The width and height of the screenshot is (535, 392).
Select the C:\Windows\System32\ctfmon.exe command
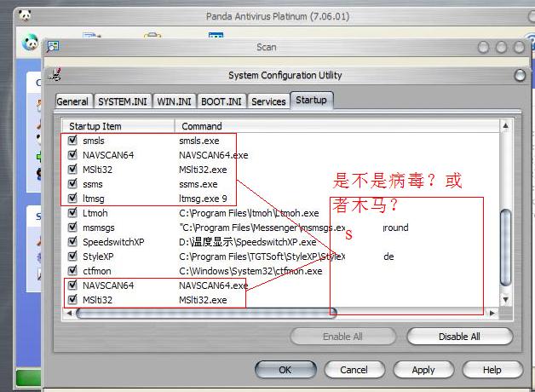coord(250,271)
